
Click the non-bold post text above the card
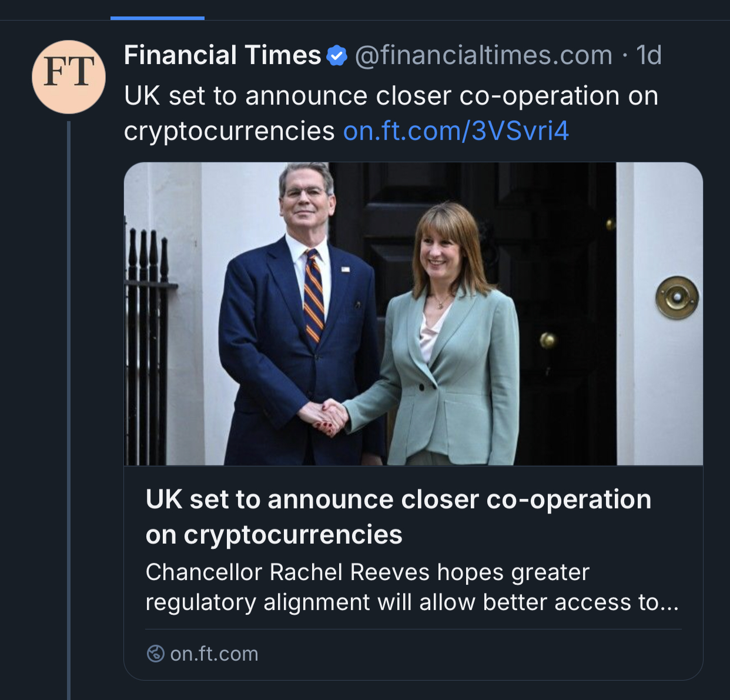[x=391, y=96]
